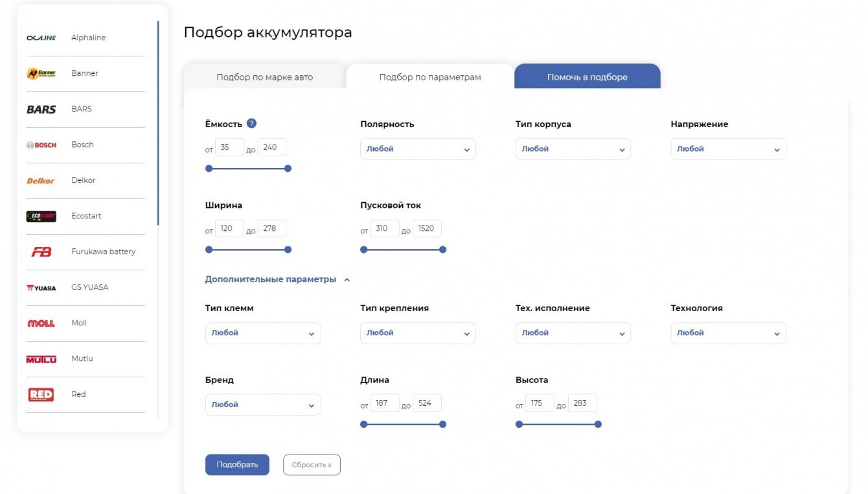Click the Mutlu brand logo
The width and height of the screenshot is (868, 494).
point(41,359)
